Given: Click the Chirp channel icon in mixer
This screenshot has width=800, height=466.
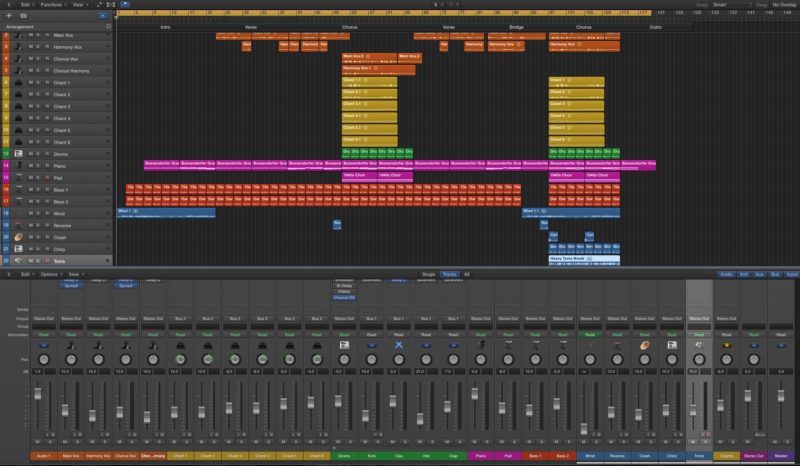Looking at the screenshot, I should pos(672,346).
